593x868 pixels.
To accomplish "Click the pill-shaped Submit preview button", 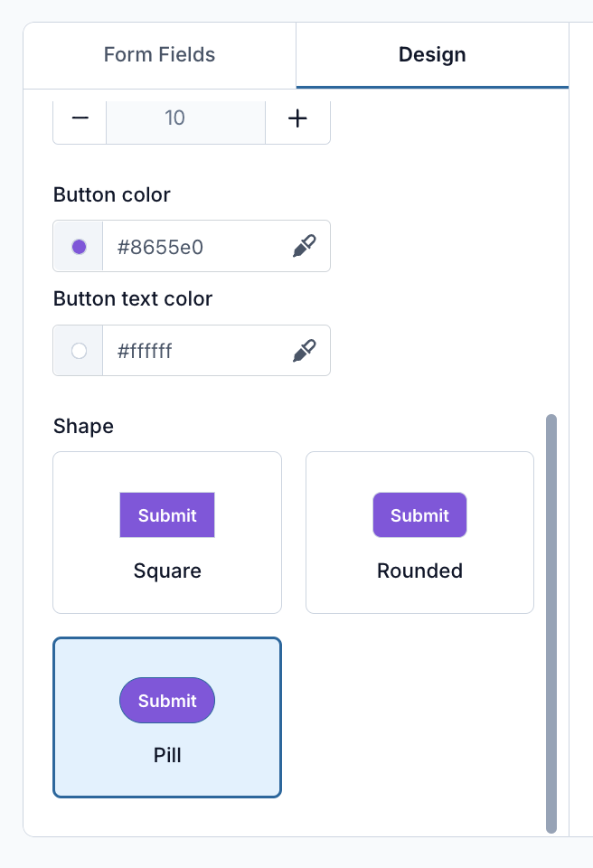I will (167, 700).
